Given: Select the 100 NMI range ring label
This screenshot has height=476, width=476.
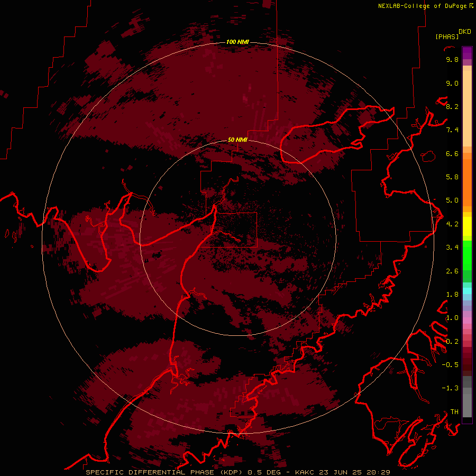Looking at the screenshot, I should (x=237, y=42).
